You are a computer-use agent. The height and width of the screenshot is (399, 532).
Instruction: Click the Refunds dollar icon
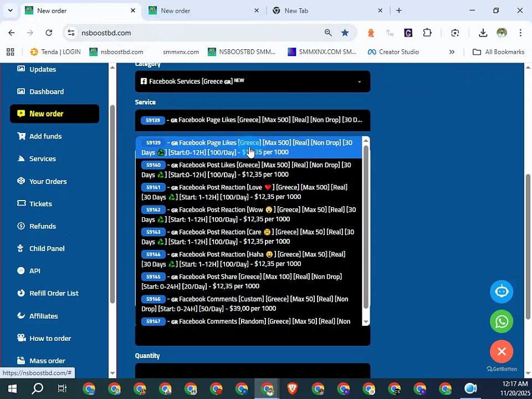[21, 226]
